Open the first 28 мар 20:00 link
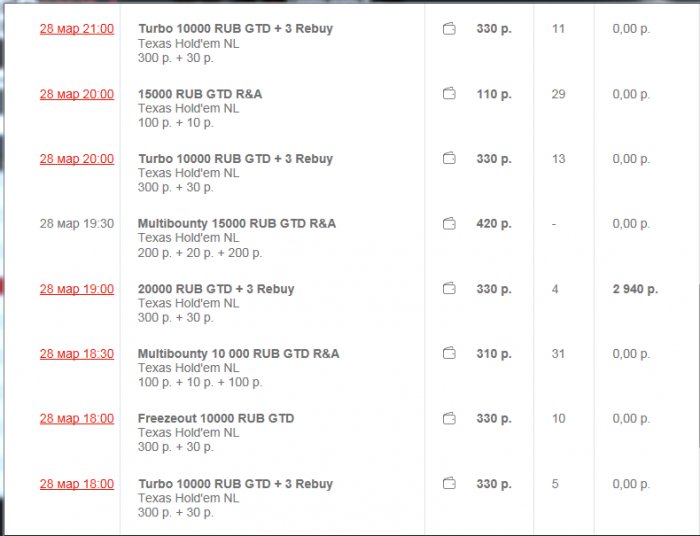 [77, 94]
